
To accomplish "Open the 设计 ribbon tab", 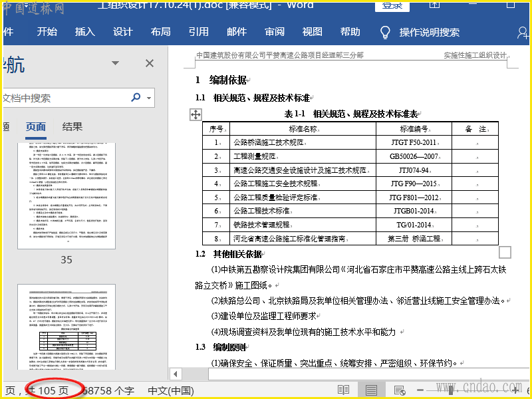I will point(123,32).
